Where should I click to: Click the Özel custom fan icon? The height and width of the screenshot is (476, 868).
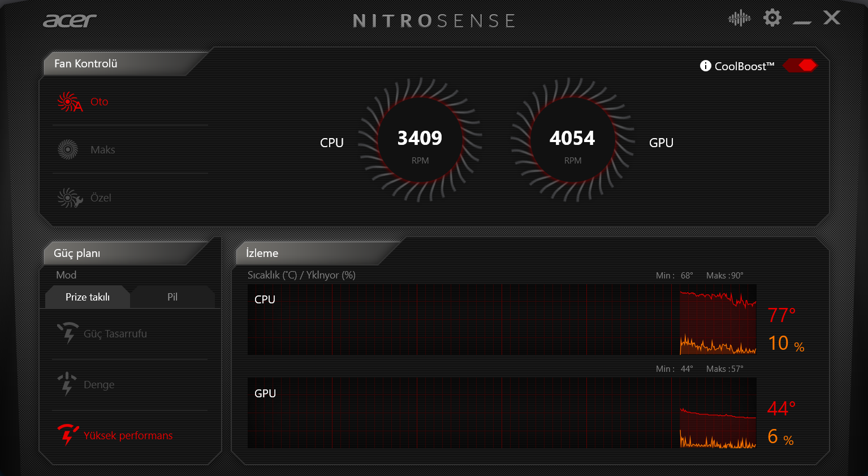coord(70,198)
